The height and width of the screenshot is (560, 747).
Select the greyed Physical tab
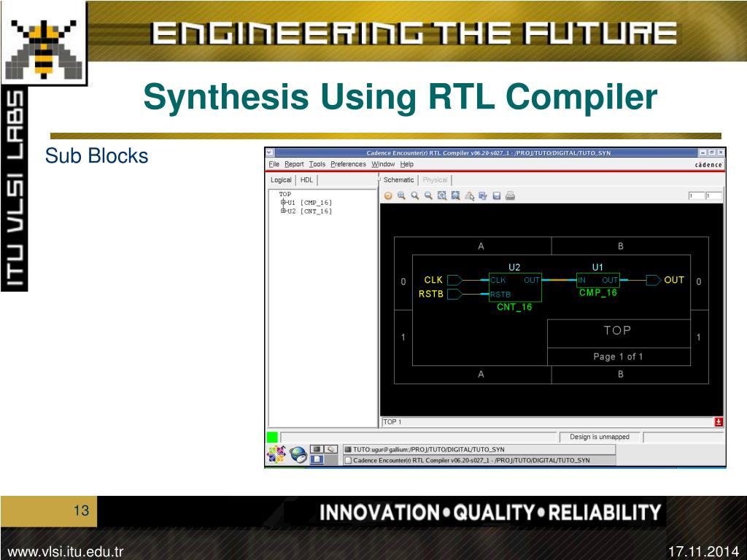pyautogui.click(x=435, y=180)
